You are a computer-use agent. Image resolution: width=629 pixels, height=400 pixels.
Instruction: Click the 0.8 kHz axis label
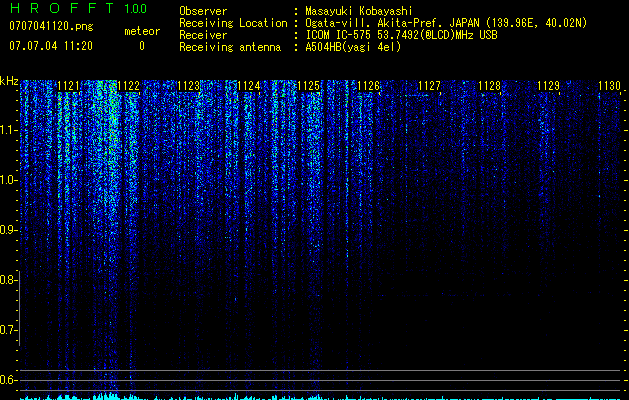tap(8, 280)
